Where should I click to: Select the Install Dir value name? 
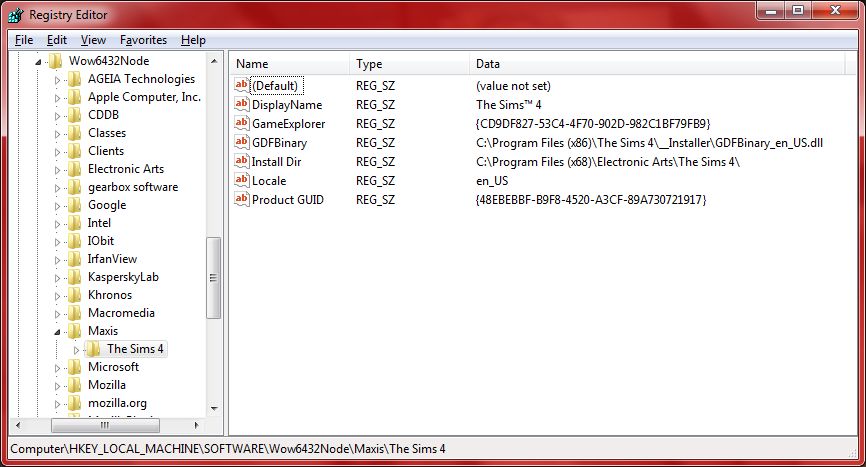(x=276, y=162)
